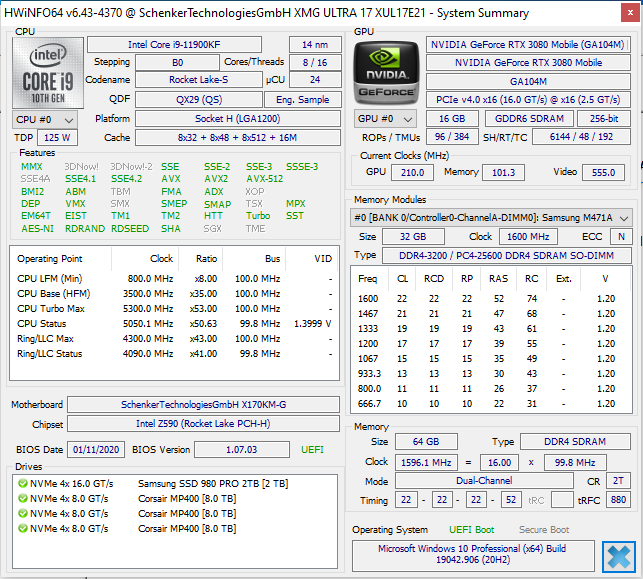Click the GPU clock 210.0 value
This screenshot has width=643, height=579.
tap(412, 172)
